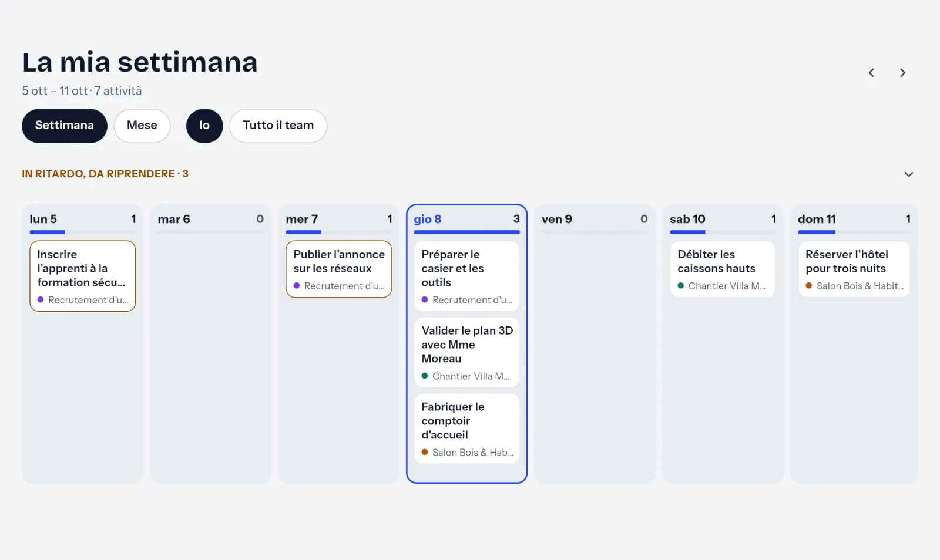
Task: Click the '5 ott – 11 ott · 7 attività' subtitle
Action: 82,91
